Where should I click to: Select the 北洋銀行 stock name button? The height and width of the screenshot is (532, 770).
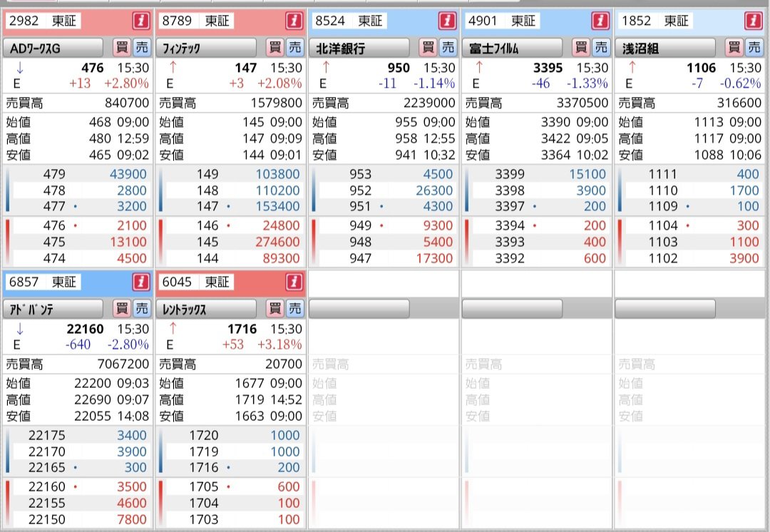point(359,48)
